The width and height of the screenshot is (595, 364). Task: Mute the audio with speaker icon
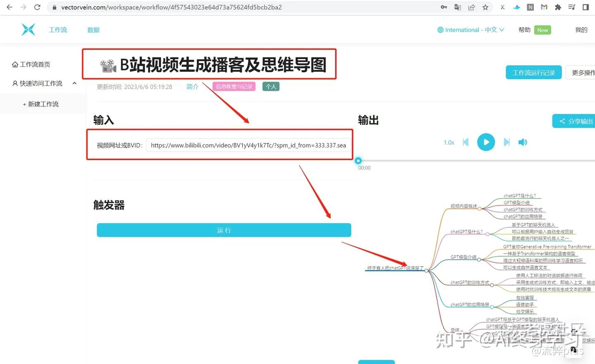523,142
